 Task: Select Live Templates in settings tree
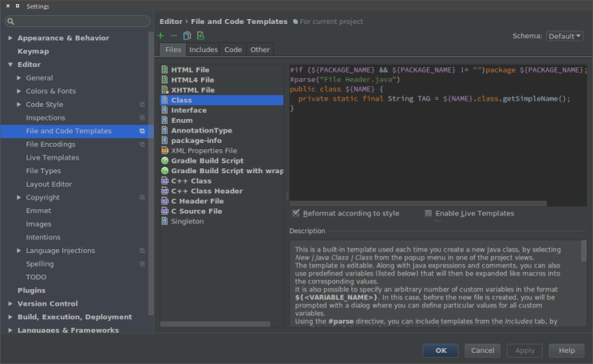click(52, 157)
